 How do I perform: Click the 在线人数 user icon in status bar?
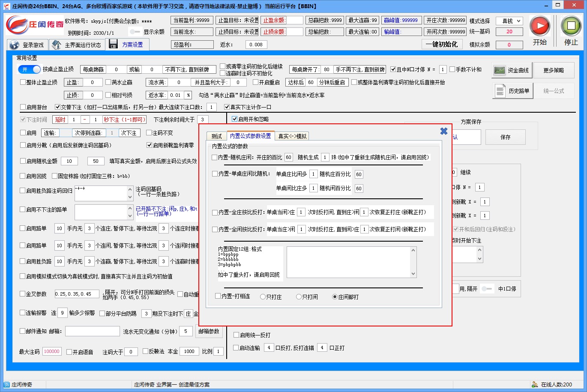coord(535,384)
